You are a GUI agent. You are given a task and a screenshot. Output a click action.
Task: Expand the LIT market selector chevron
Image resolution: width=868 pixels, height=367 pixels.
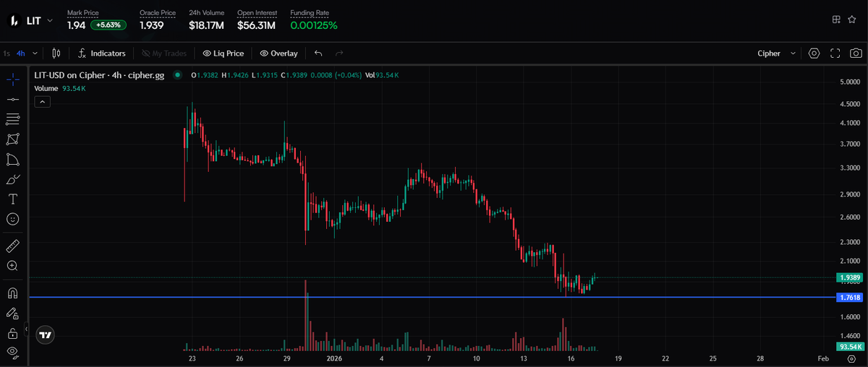tap(49, 20)
